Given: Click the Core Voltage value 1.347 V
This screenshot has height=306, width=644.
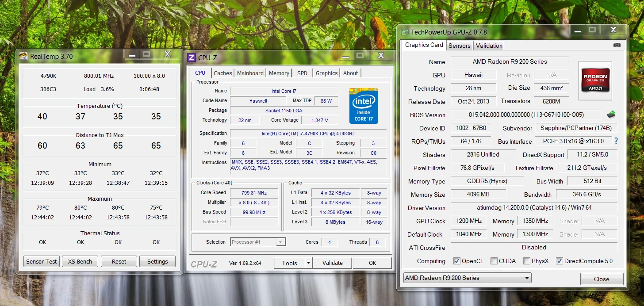Looking at the screenshot, I should (320, 120).
